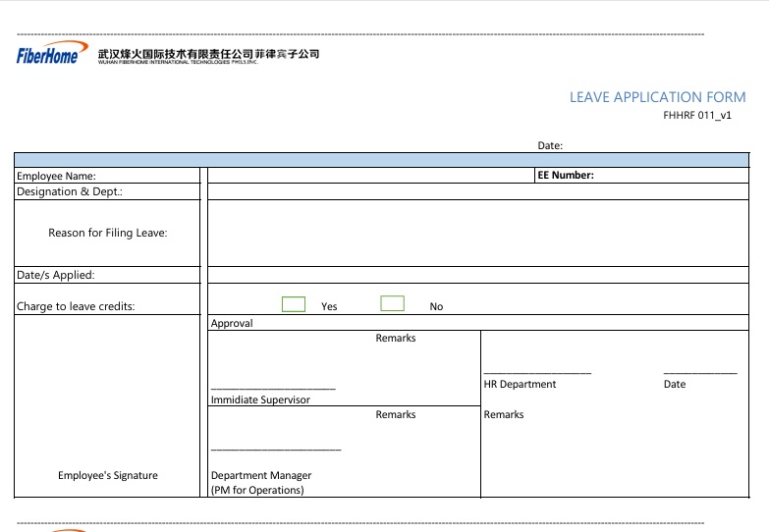
Task: Click the Designation & Dept. input cell
Action: (x=477, y=191)
